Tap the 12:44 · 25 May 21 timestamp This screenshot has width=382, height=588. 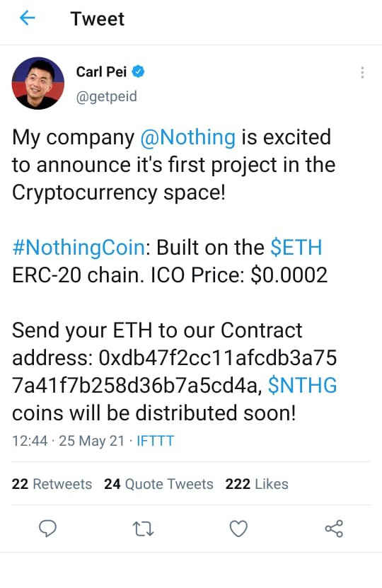(68, 441)
